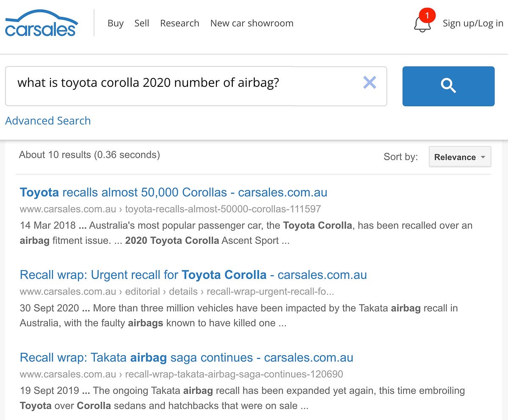The height and width of the screenshot is (420, 508).
Task: Open the notifications bell icon
Action: pyautogui.click(x=422, y=25)
